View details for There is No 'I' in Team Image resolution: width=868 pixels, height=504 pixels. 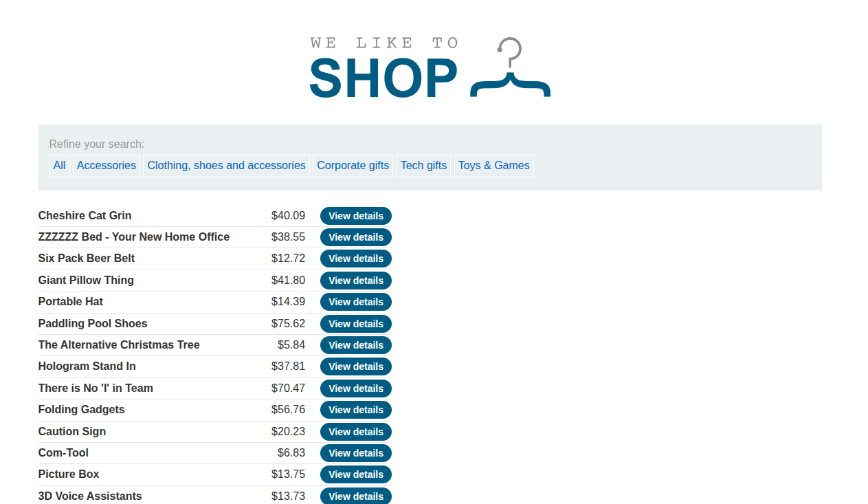tap(356, 388)
